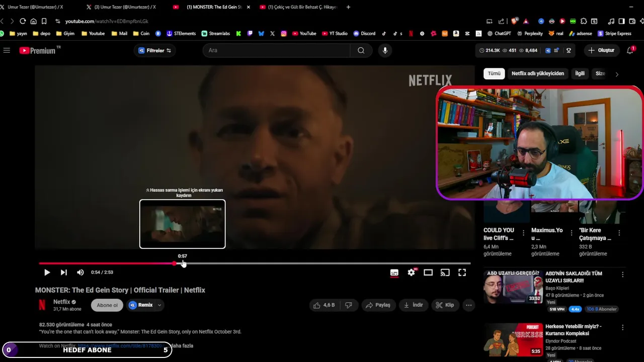Go to browser home page
This screenshot has height=362, width=644.
click(x=33, y=21)
